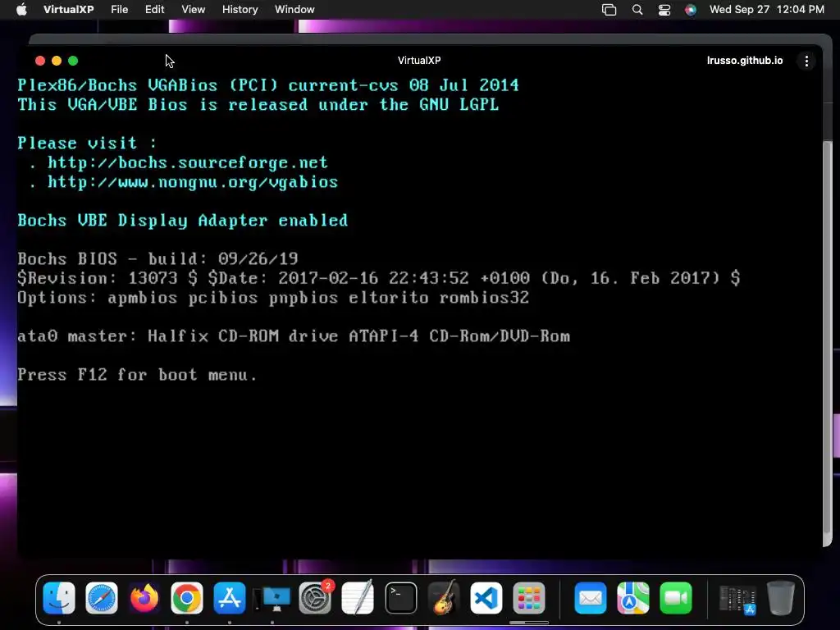This screenshot has height=630, width=840.
Task: Open the VirtualXP app menu
Action: pyautogui.click(x=69, y=10)
